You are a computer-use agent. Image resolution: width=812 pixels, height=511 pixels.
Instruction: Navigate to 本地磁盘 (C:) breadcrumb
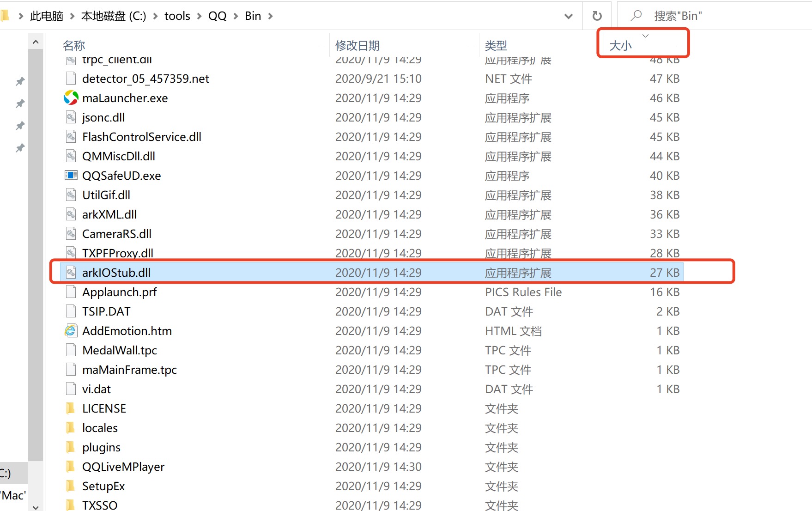click(114, 16)
